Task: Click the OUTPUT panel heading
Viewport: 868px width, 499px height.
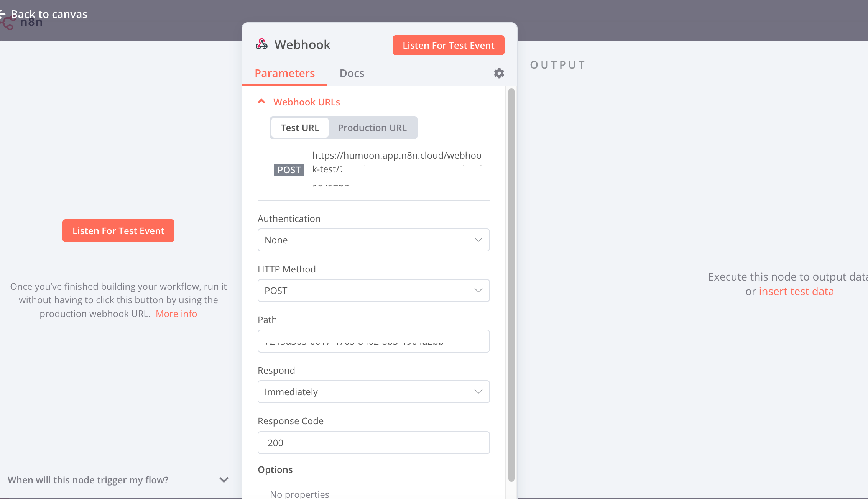Action: (x=558, y=65)
